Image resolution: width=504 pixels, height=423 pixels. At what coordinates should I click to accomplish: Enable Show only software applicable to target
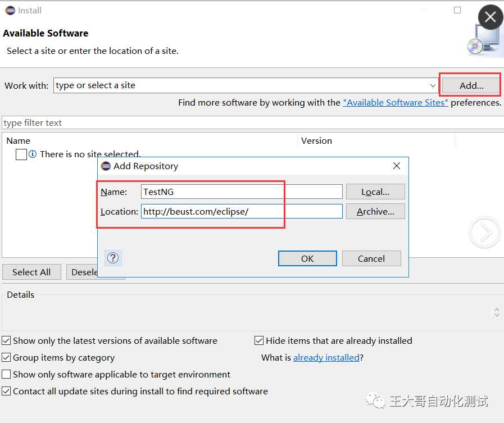(6, 374)
